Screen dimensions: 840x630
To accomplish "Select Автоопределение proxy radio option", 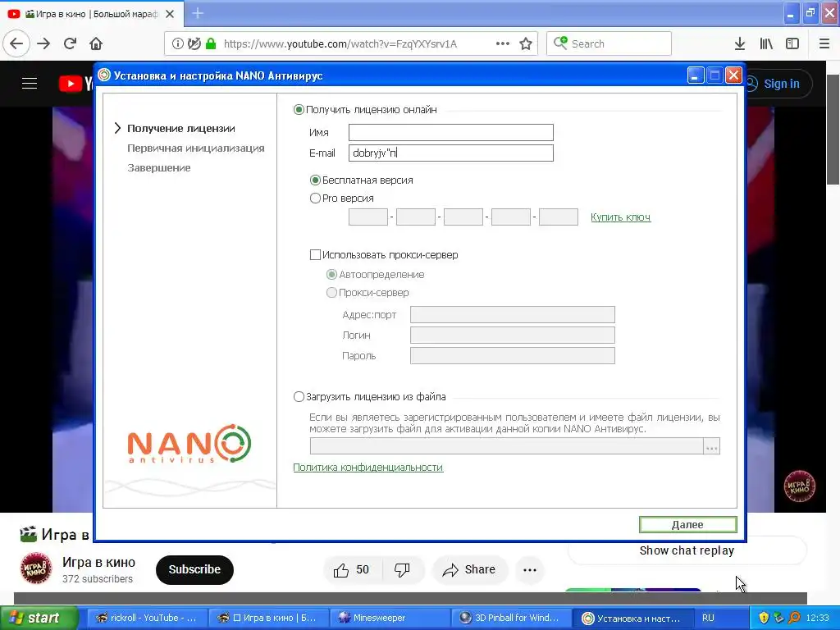I will point(331,275).
